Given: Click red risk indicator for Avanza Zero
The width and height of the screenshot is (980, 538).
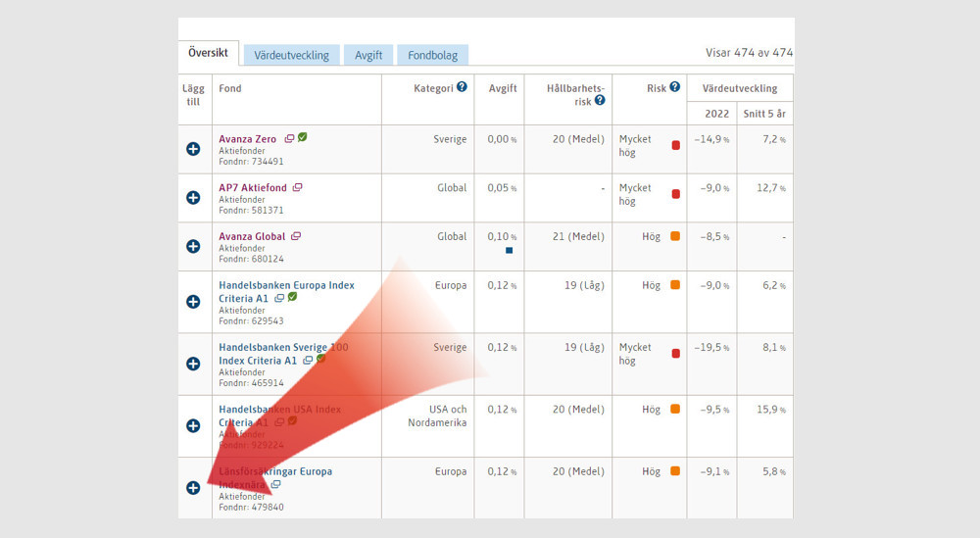Looking at the screenshot, I should (675, 145).
